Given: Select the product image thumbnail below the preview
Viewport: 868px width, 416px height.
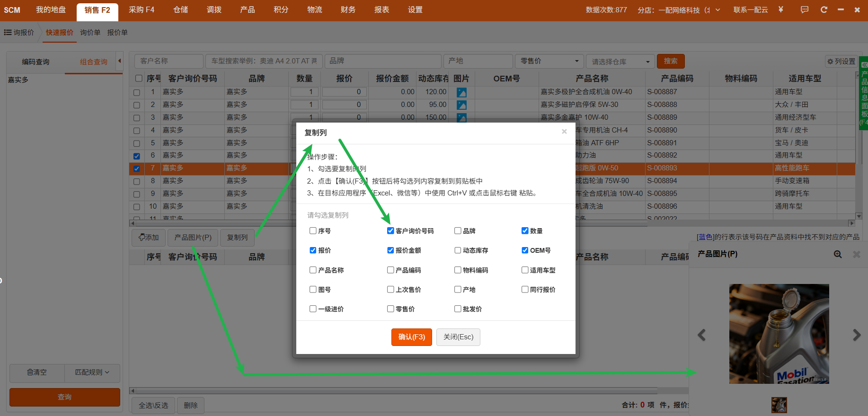Looking at the screenshot, I should click(x=779, y=405).
